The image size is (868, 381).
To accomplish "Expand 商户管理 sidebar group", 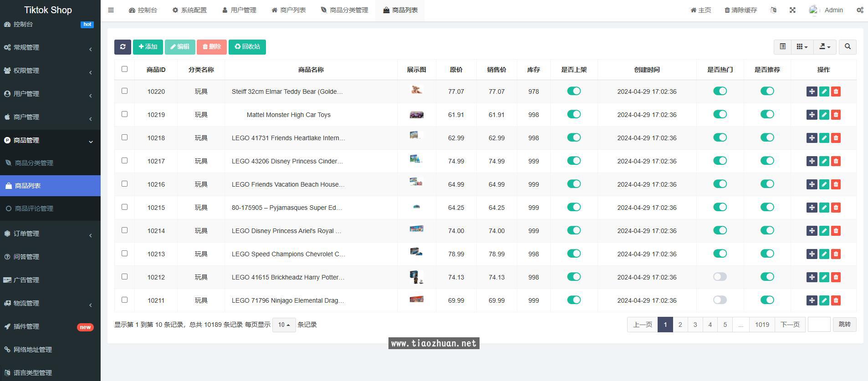I will coord(50,117).
